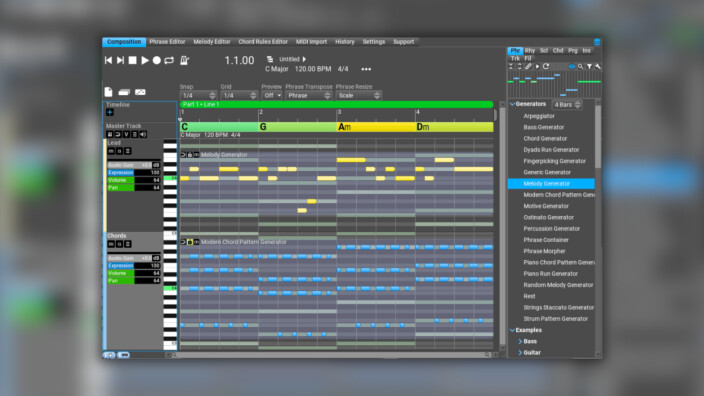Viewport: 704px width, 396px height.
Task: Click the refresh icon in the browser toolbar
Action: coord(546,66)
